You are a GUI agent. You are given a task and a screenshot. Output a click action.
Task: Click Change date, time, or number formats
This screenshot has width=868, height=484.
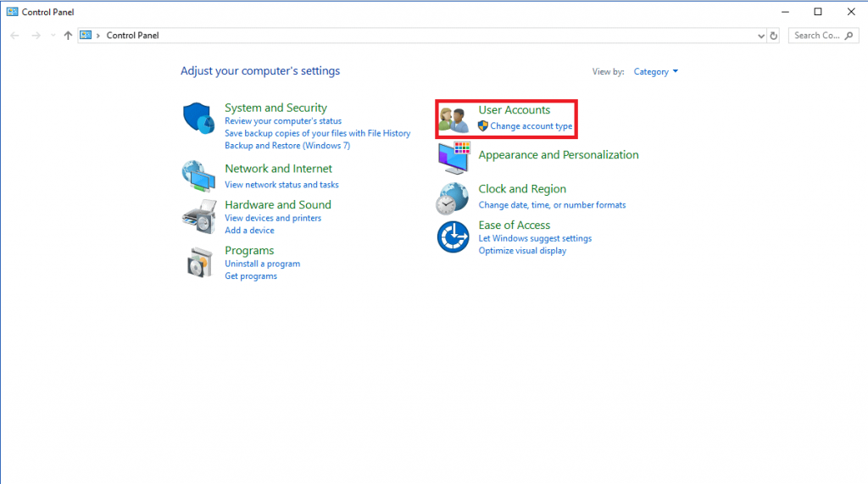click(x=552, y=205)
